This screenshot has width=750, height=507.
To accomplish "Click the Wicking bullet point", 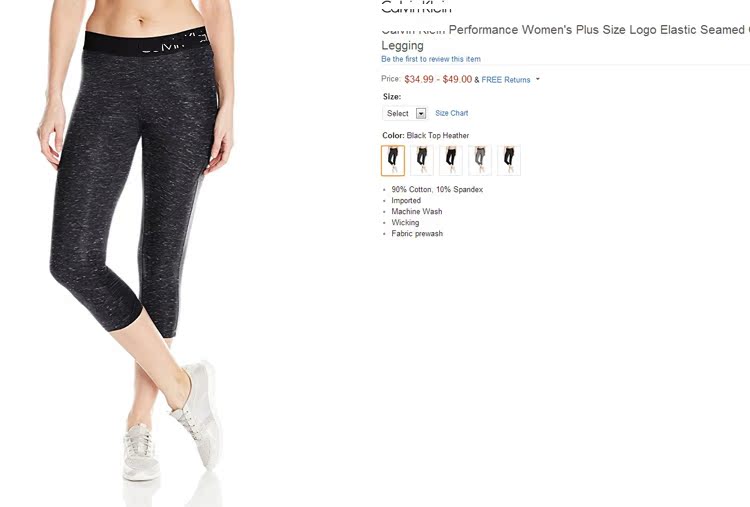I will (405, 222).
